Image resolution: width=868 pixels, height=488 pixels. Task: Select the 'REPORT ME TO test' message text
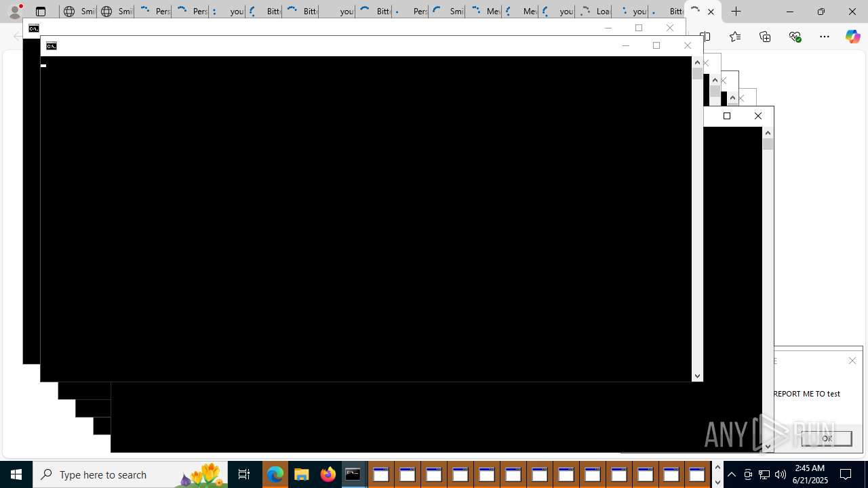(x=806, y=393)
